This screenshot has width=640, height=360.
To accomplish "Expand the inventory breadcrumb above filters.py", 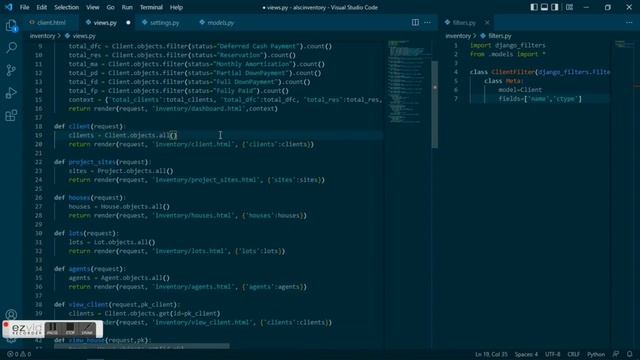I will click(458, 36).
